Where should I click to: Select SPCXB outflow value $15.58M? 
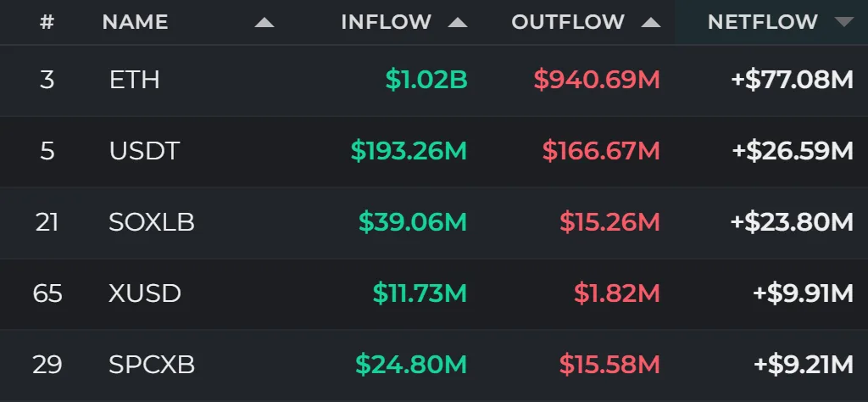(x=609, y=365)
